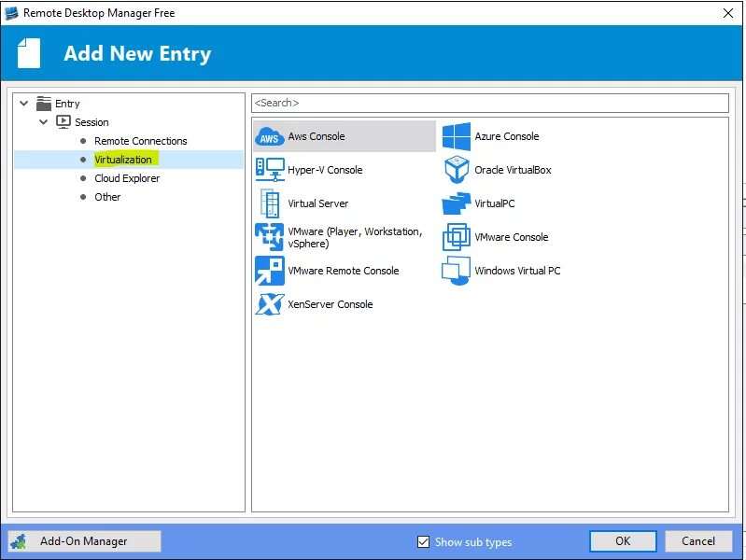
Task: Choose the VMware Remote Console icon
Action: [x=269, y=271]
